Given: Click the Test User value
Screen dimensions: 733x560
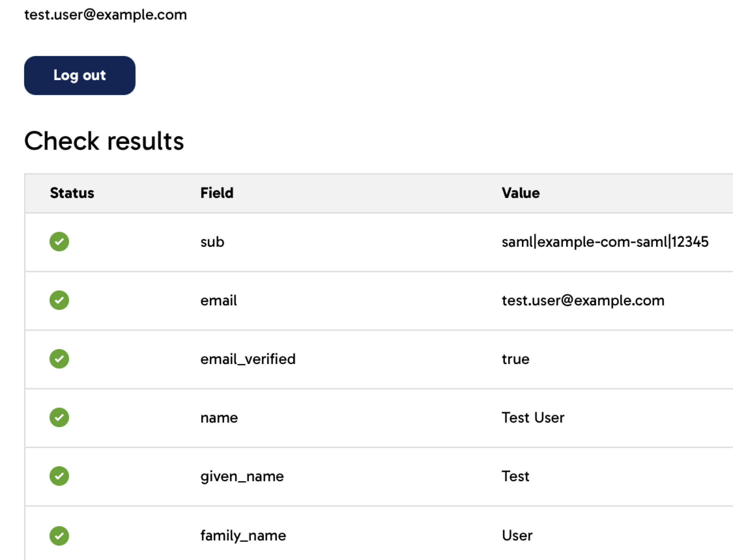Looking at the screenshot, I should click(533, 417).
